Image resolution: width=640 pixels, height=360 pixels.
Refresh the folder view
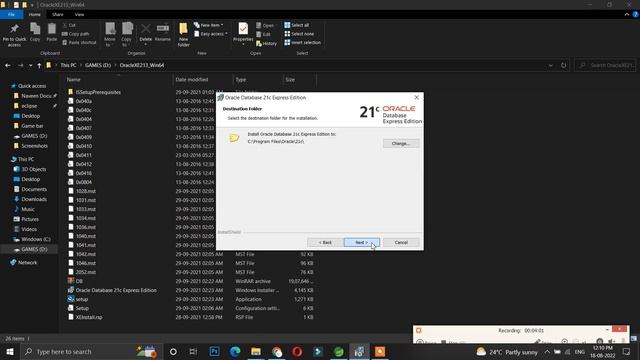tap(564, 65)
